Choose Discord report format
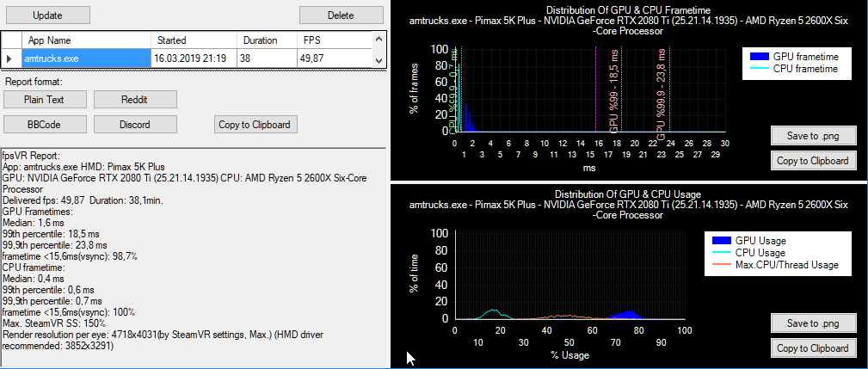The height and width of the screenshot is (369, 868). click(x=135, y=125)
